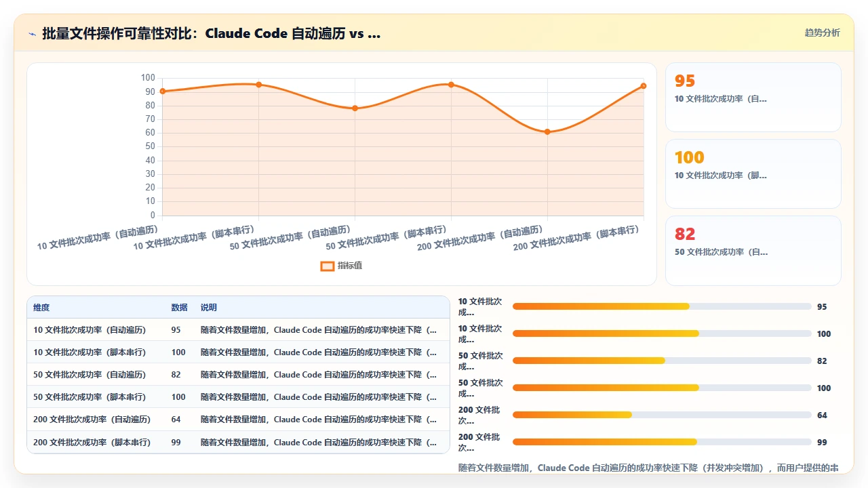Click the table data value 95

tap(176, 330)
